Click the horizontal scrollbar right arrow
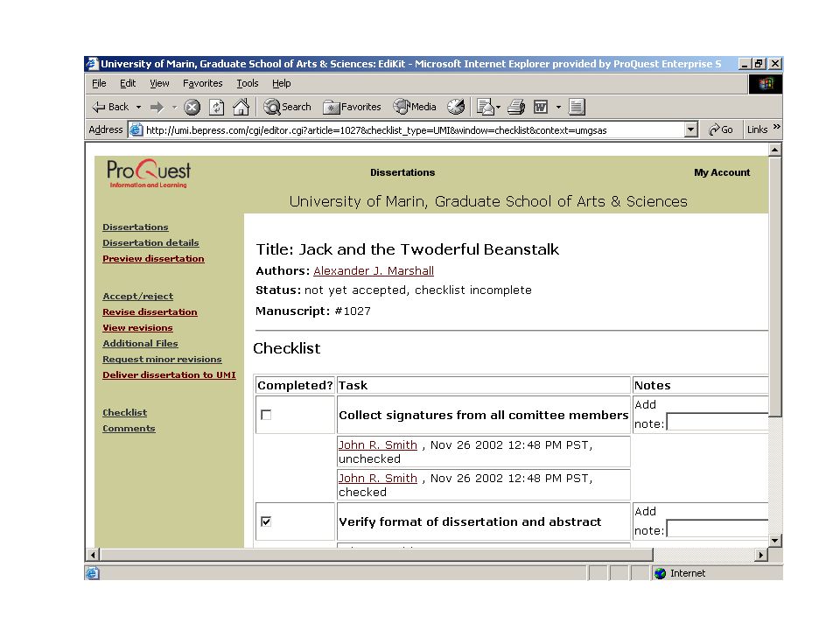 pos(760,555)
